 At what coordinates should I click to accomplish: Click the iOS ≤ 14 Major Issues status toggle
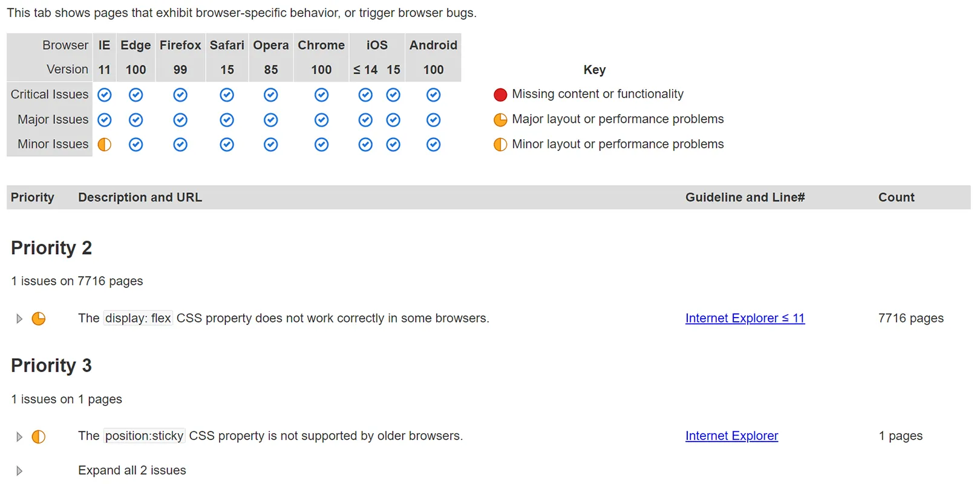tap(365, 120)
